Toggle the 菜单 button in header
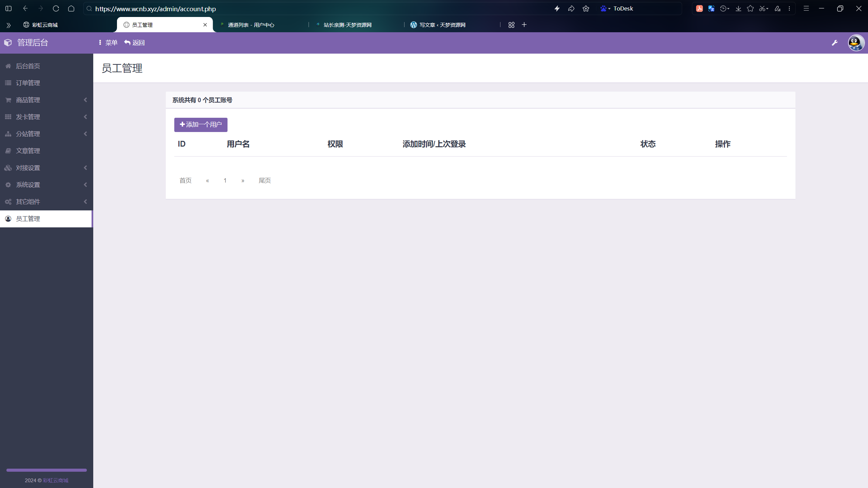The image size is (868, 488). tap(108, 43)
